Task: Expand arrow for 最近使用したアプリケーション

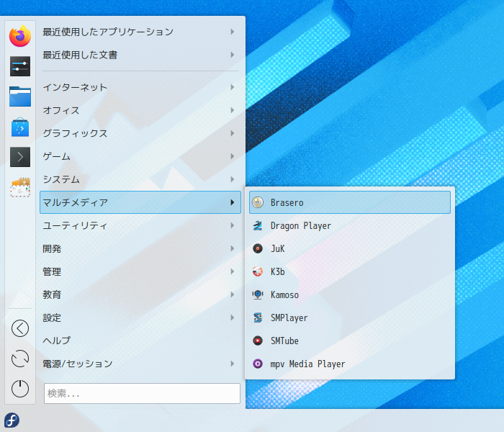Action: pos(233,32)
